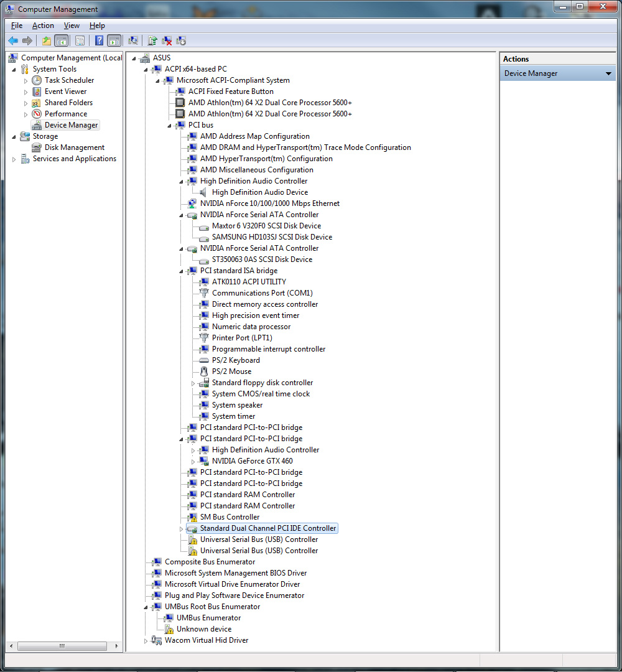Open the File menu

click(17, 26)
